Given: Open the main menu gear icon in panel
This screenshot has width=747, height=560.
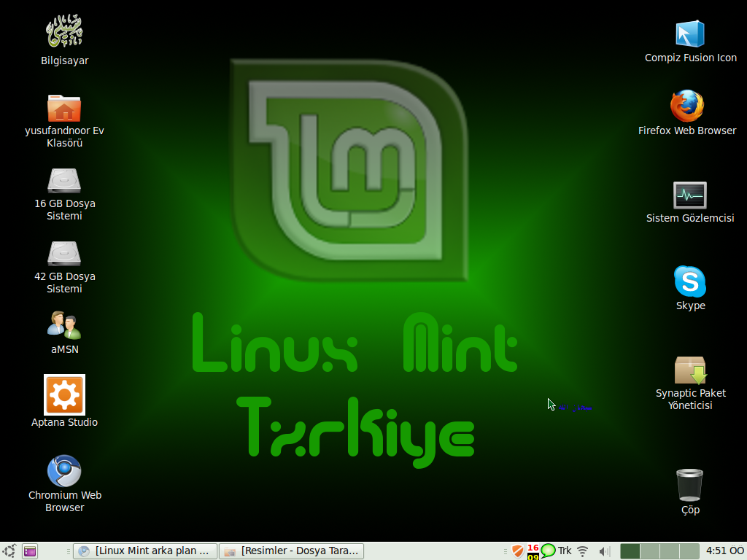Looking at the screenshot, I should [x=9, y=551].
